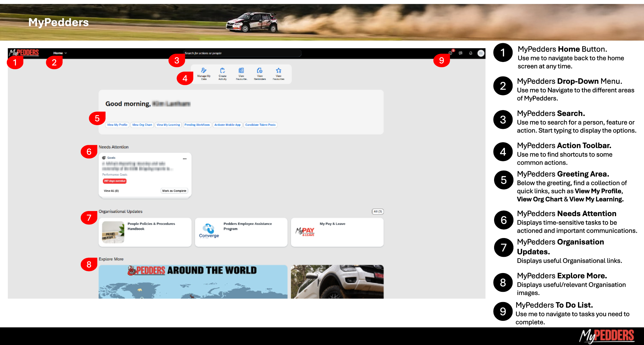Focus the search for actions or people field
The image size is (644, 345).
242,53
